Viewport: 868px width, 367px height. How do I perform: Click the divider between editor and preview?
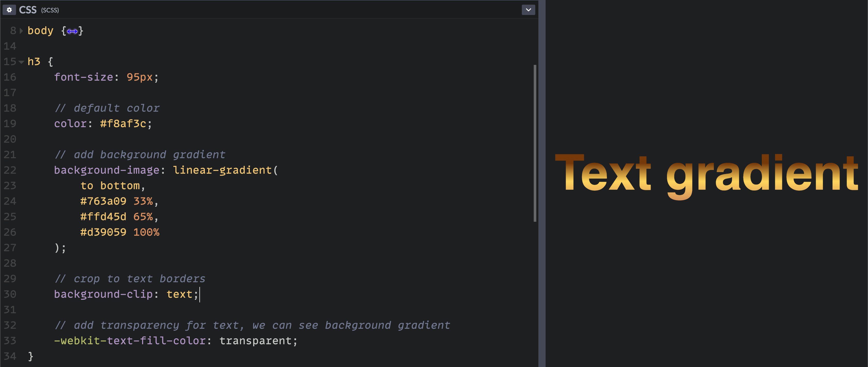(x=541, y=184)
